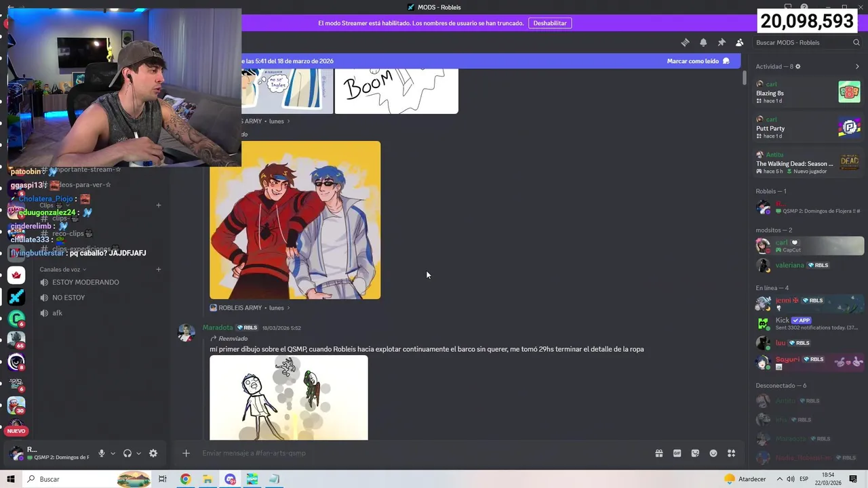Click Maradota's username on the message
The height and width of the screenshot is (488, 868).
coord(217,327)
